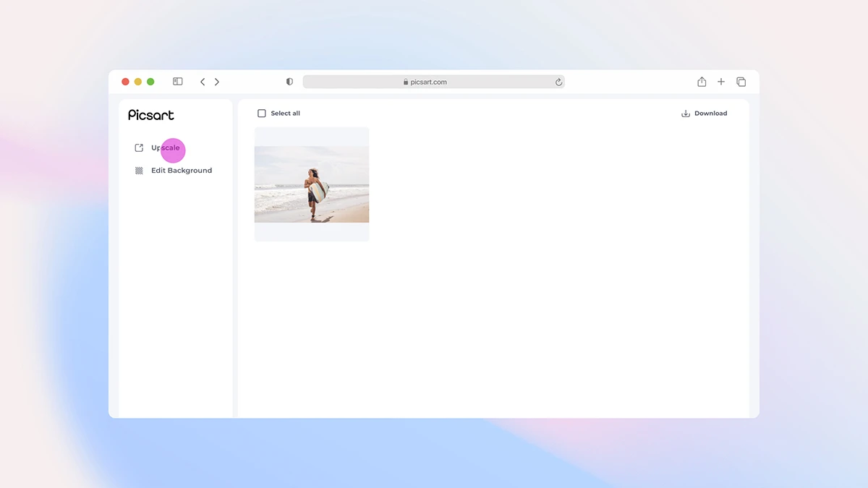Check the box to select all images
Screen dimensions: 868x488
pos(261,113)
